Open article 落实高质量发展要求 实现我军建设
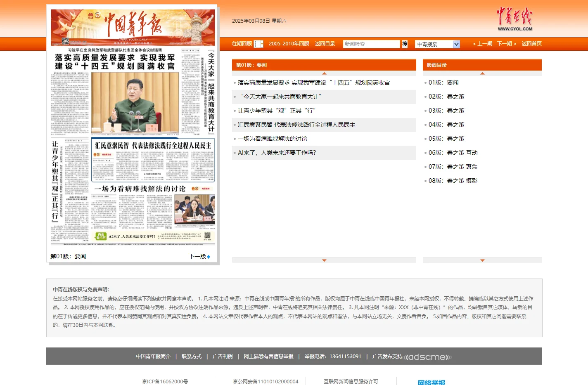The width and height of the screenshot is (588, 385). [314, 83]
